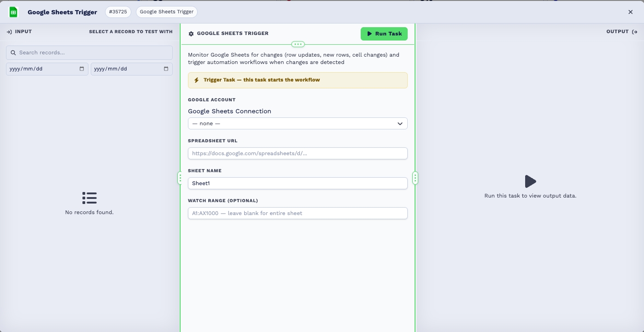
Task: Click the Google Sheets logo icon
Action: 13,12
